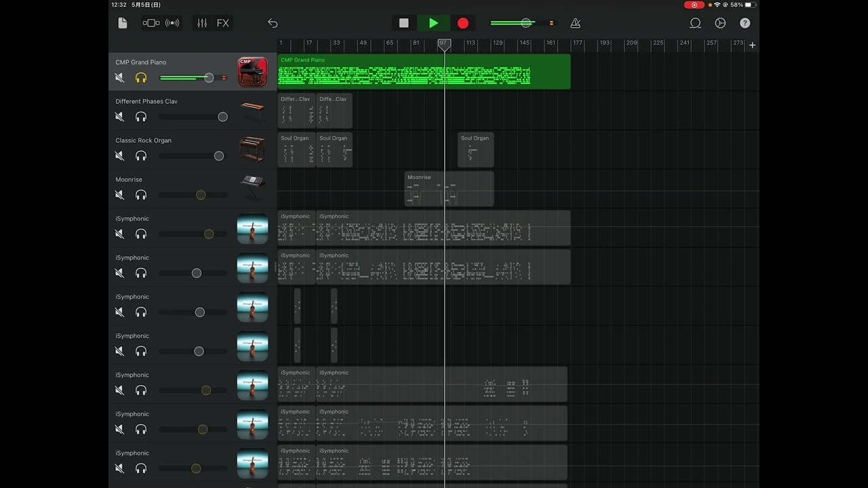Mute the Classic Rock Organ track
The height and width of the screenshot is (488, 868).
pos(119,156)
